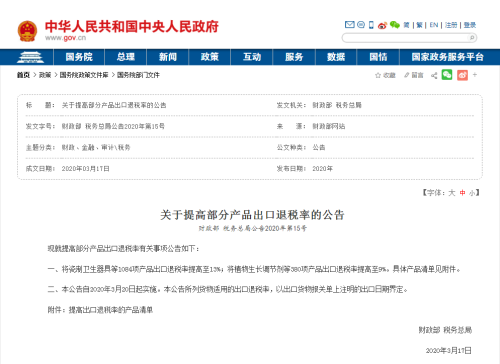Set font size to 大

(452, 193)
